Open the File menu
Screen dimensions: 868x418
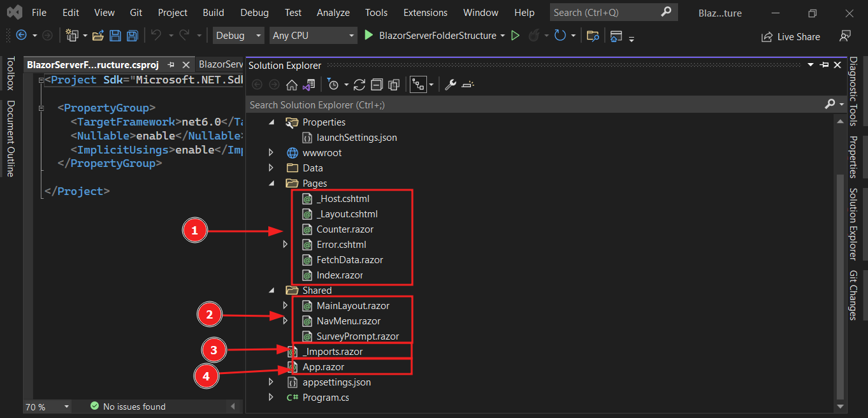[x=39, y=13]
